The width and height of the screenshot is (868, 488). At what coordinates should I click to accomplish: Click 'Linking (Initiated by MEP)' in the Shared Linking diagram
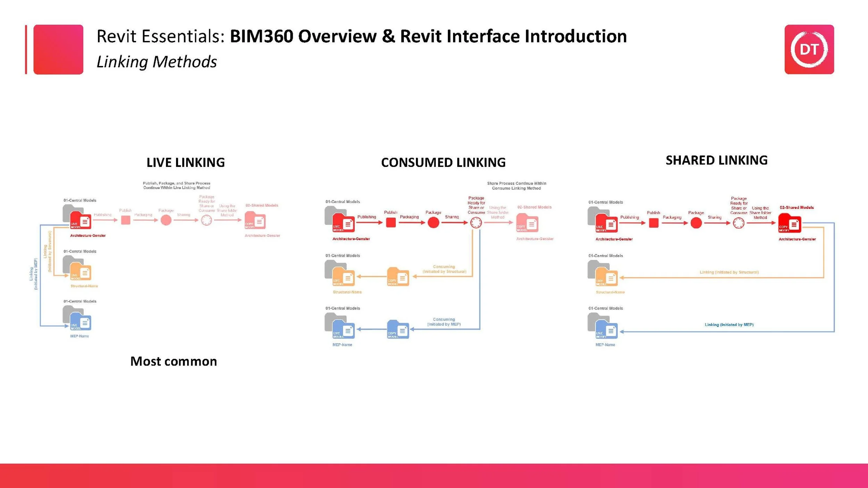click(x=729, y=325)
